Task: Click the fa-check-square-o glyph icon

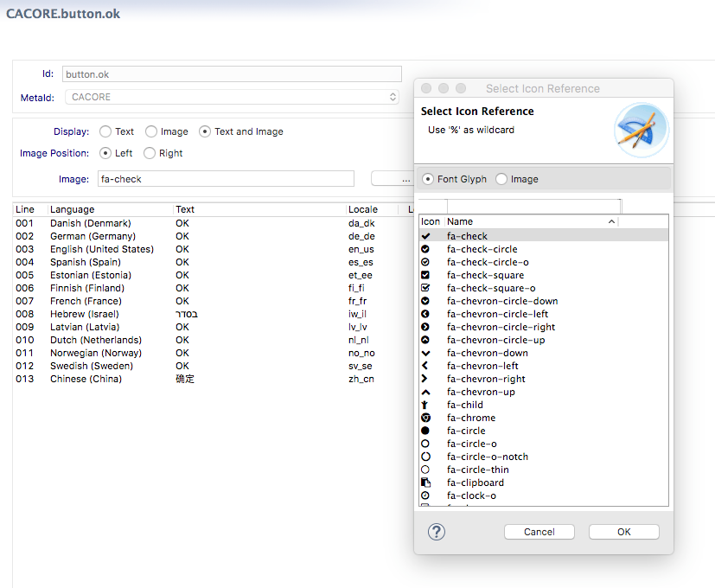Action: point(425,288)
